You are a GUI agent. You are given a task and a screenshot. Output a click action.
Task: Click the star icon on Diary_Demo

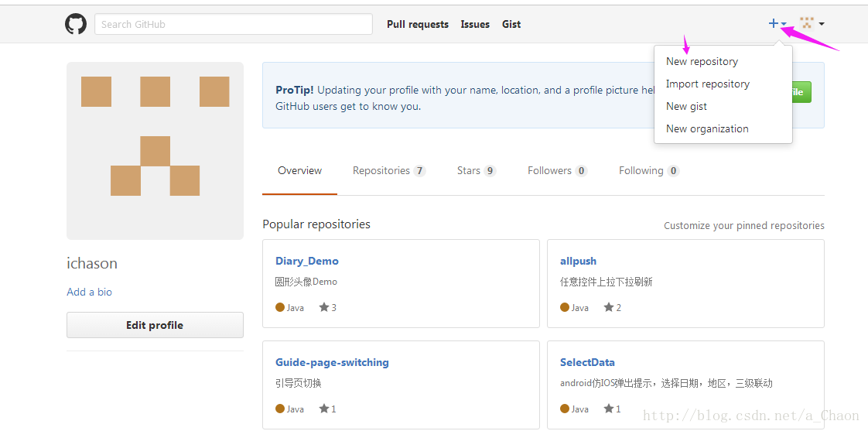tap(324, 307)
